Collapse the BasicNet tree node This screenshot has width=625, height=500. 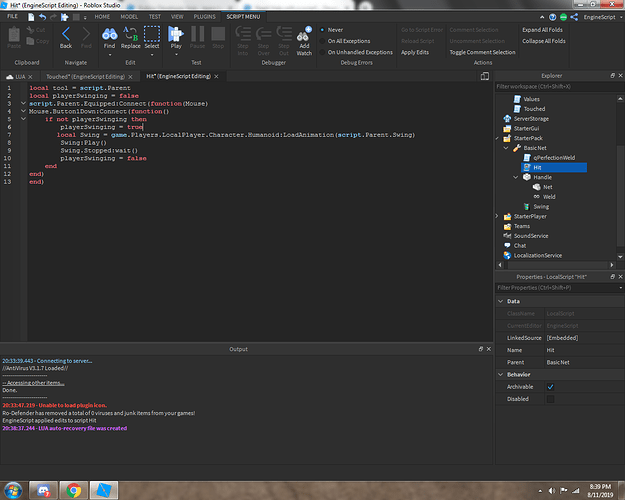(506, 148)
